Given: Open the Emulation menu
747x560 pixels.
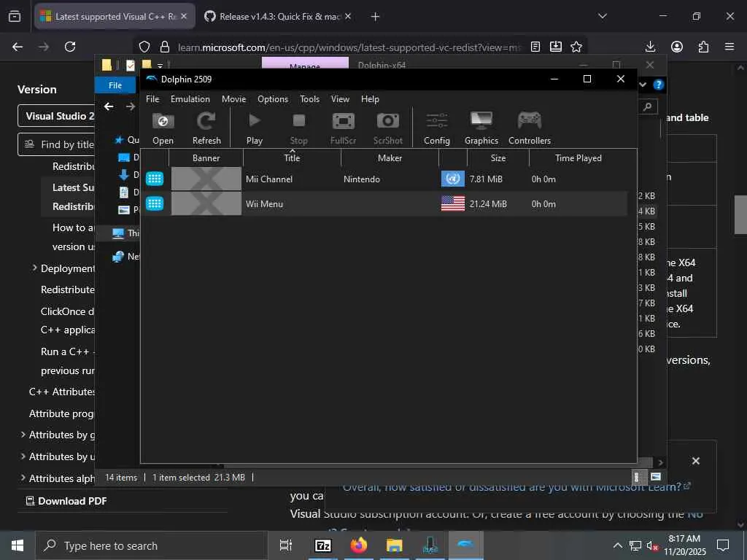Looking at the screenshot, I should (x=190, y=99).
